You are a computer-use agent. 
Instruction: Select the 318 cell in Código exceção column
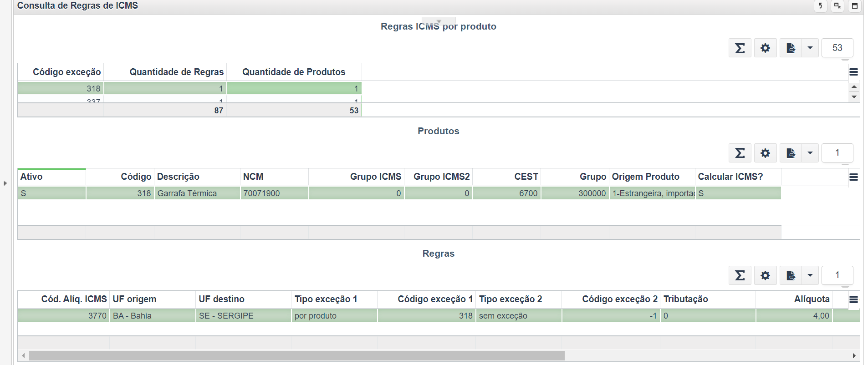[x=61, y=88]
